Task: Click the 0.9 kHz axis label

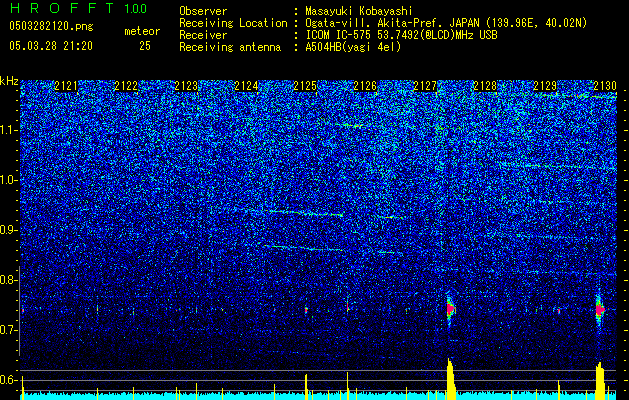Action: [x=9, y=230]
